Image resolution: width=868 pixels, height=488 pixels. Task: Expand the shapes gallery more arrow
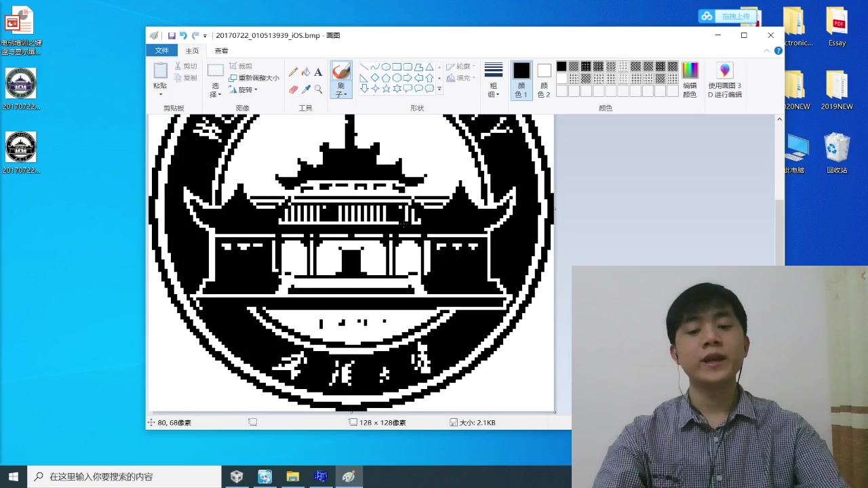pos(439,89)
